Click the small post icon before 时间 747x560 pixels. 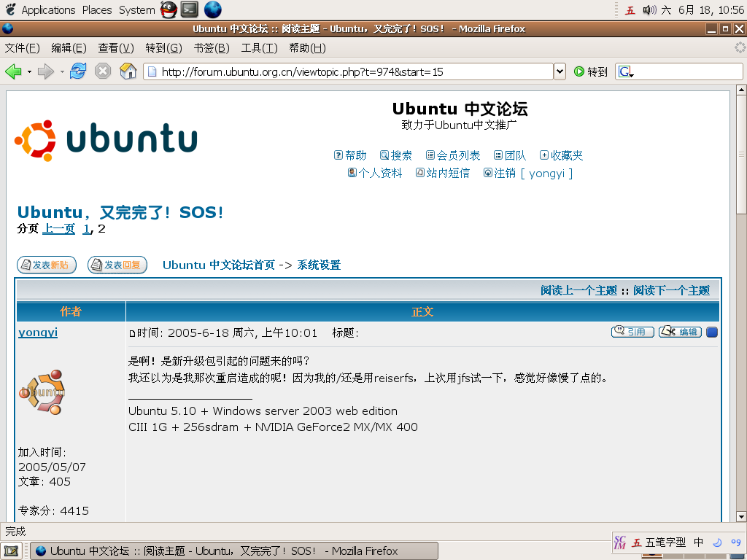(x=133, y=333)
